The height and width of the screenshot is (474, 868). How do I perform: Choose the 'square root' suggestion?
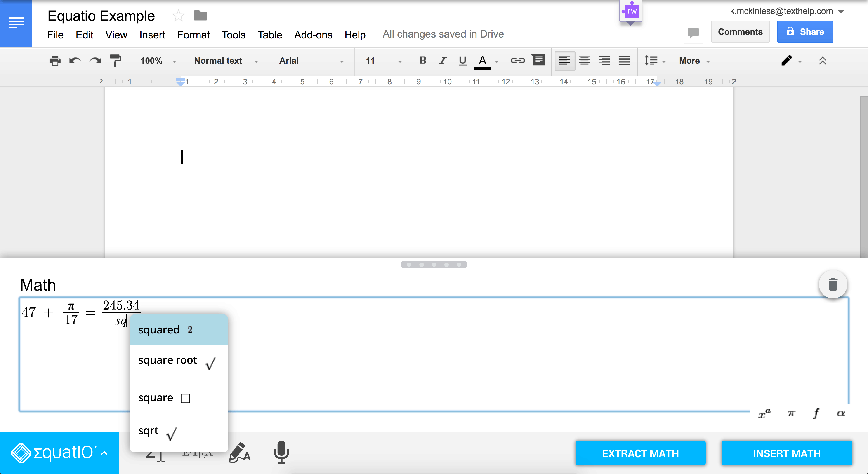tap(179, 362)
